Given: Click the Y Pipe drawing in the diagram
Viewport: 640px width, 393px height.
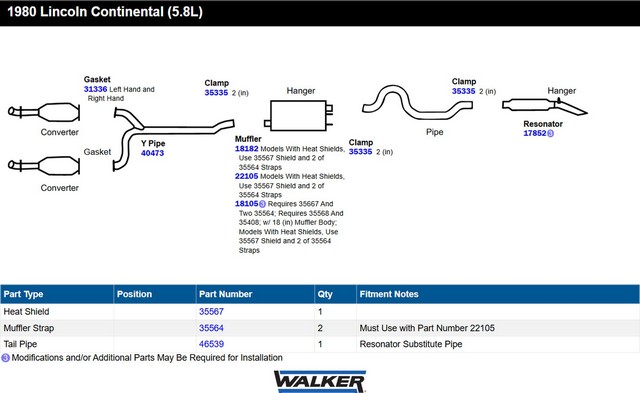Looking at the screenshot, I should click(x=173, y=139).
